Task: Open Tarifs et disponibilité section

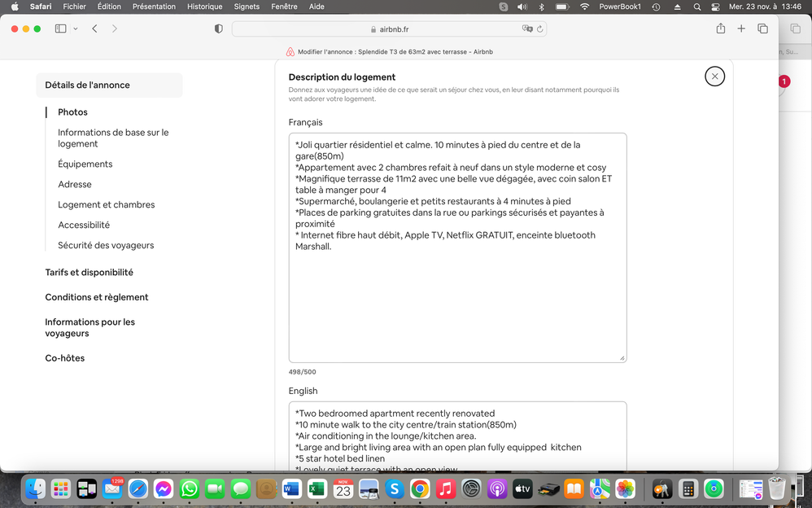Action: point(89,272)
